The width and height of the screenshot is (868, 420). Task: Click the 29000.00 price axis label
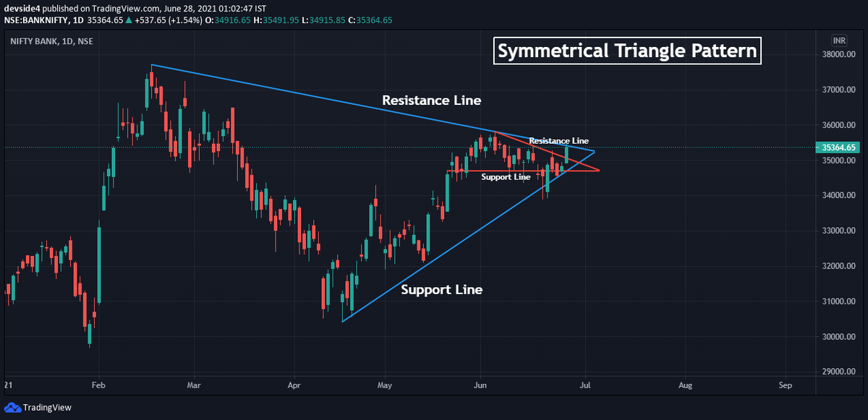click(x=839, y=372)
